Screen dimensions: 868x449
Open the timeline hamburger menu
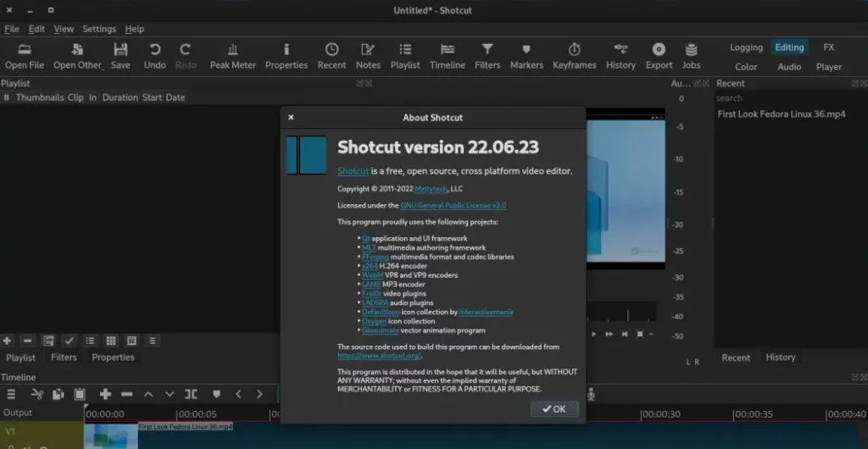(10, 394)
